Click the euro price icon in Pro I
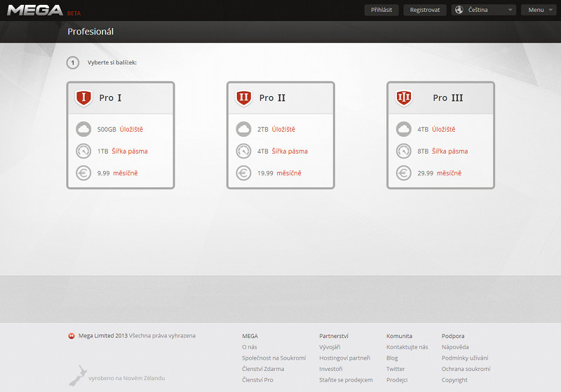 [x=83, y=173]
